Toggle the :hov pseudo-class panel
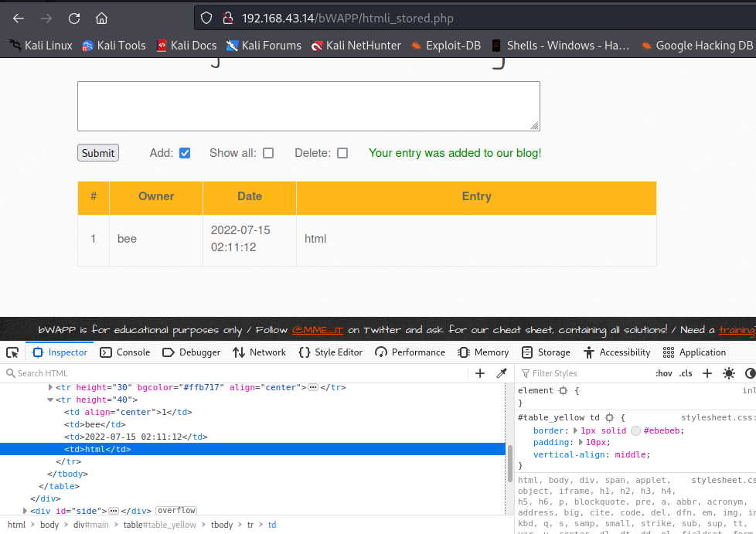This screenshot has height=534, width=756. click(x=664, y=373)
